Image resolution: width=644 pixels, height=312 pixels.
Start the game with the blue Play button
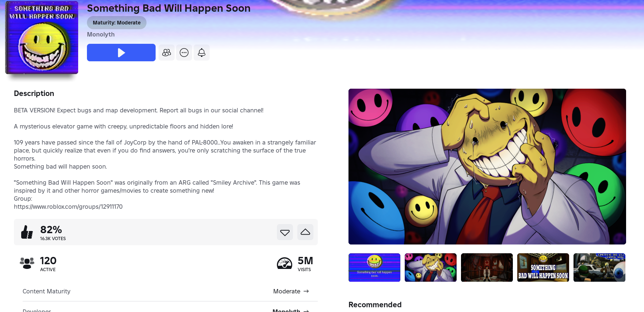121,53
